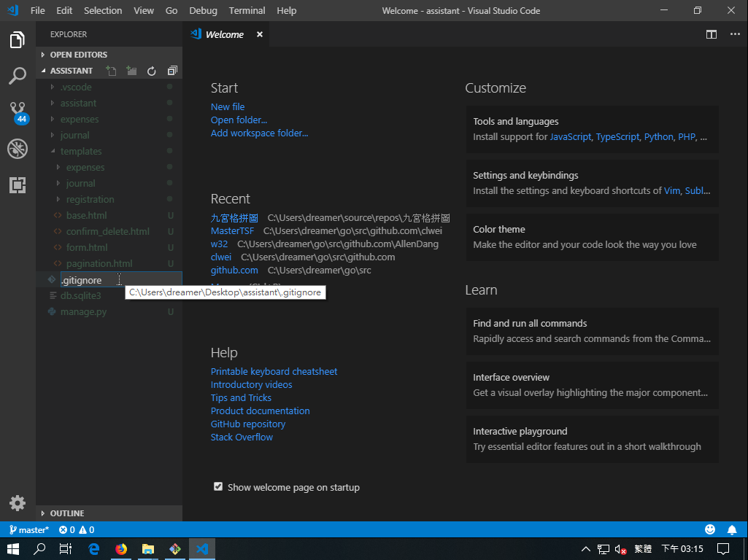
Task: Collapse the templates folder
Action: [81, 152]
